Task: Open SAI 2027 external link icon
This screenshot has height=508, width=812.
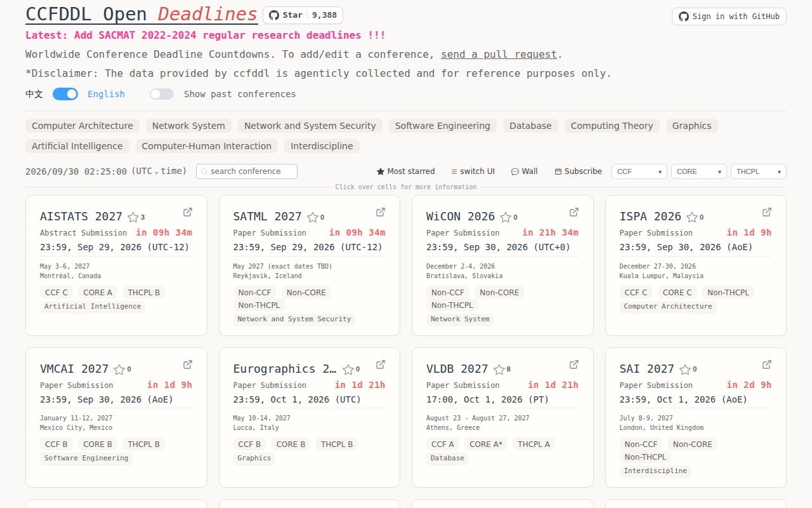Action: point(767,364)
